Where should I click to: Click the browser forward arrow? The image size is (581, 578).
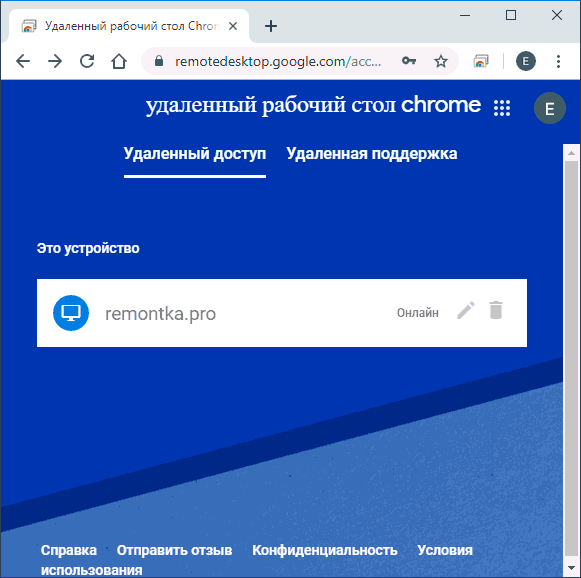[55, 61]
